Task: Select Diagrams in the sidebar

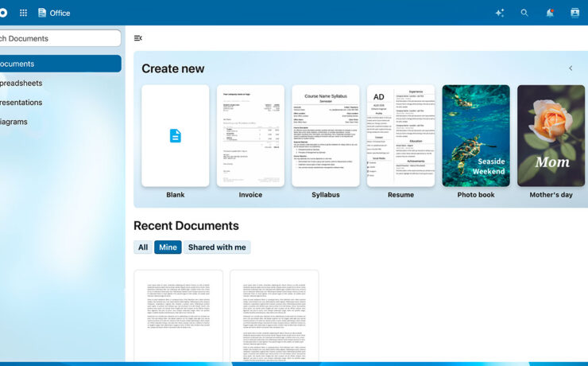Action: (60, 122)
